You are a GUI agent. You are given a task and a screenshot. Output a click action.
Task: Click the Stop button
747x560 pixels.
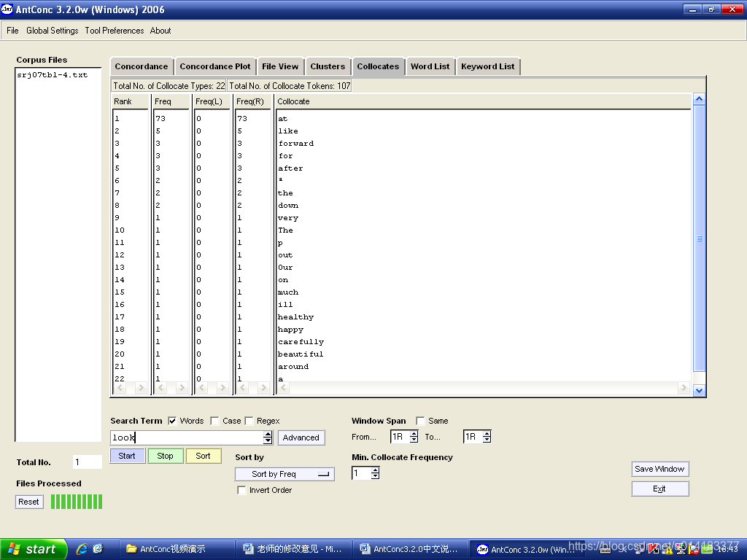tap(166, 456)
